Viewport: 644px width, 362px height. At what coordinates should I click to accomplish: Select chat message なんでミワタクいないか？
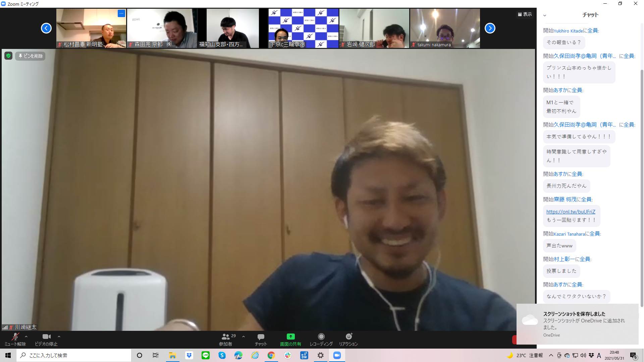tap(576, 296)
